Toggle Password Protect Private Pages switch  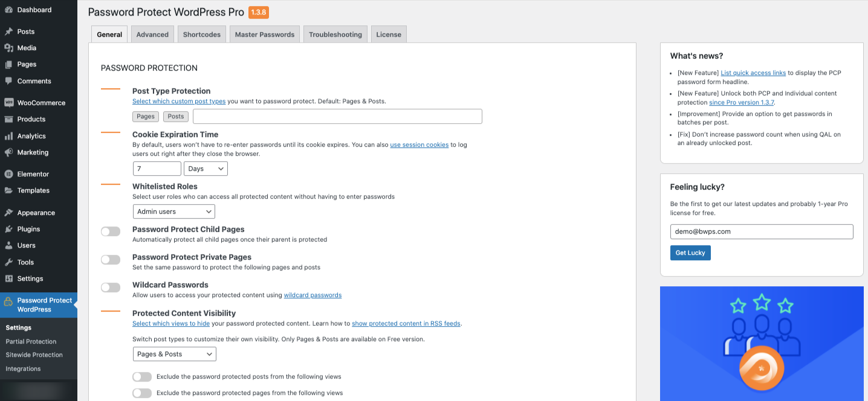(111, 259)
